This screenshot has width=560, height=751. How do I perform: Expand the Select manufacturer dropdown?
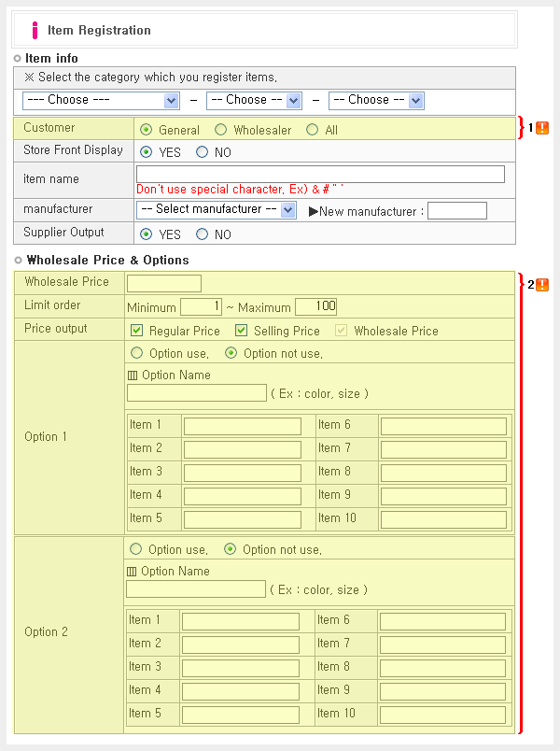click(217, 210)
